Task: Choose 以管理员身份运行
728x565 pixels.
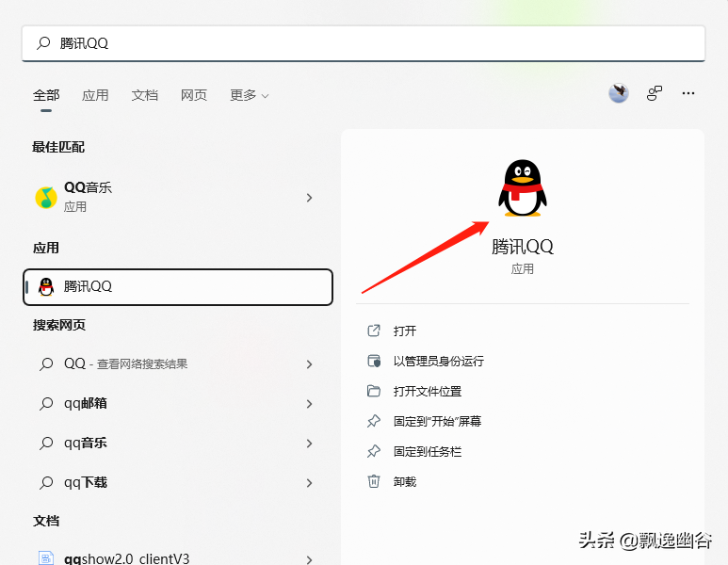Action: click(x=438, y=362)
